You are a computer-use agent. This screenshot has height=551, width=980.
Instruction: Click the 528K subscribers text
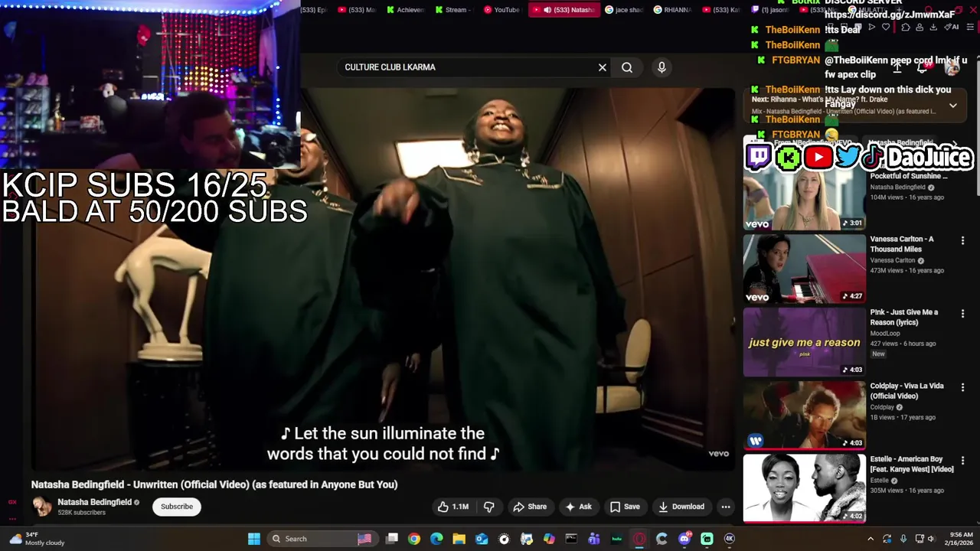click(81, 513)
